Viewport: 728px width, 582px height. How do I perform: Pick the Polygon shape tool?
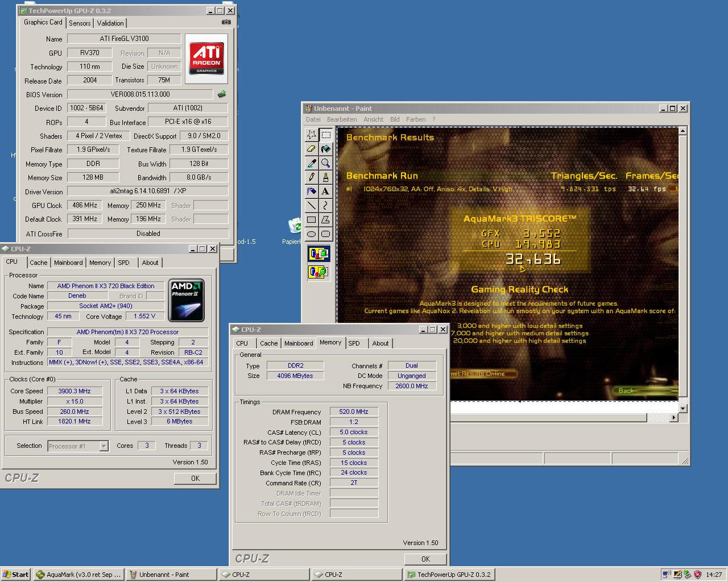326,219
